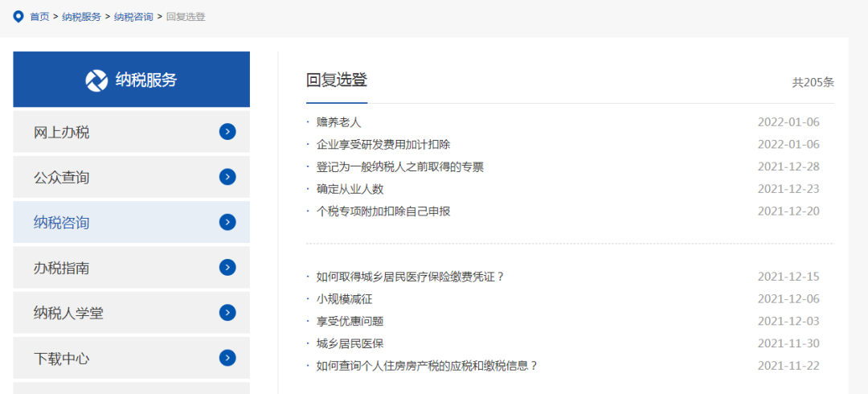Click the date 2021-11-30
Image resolution: width=868 pixels, height=394 pixels.
788,343
